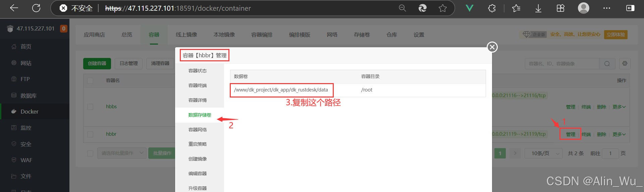The height and width of the screenshot is (192, 644).
Task: Expand the 更多 dropdown for hbbr row
Action: 619,134
